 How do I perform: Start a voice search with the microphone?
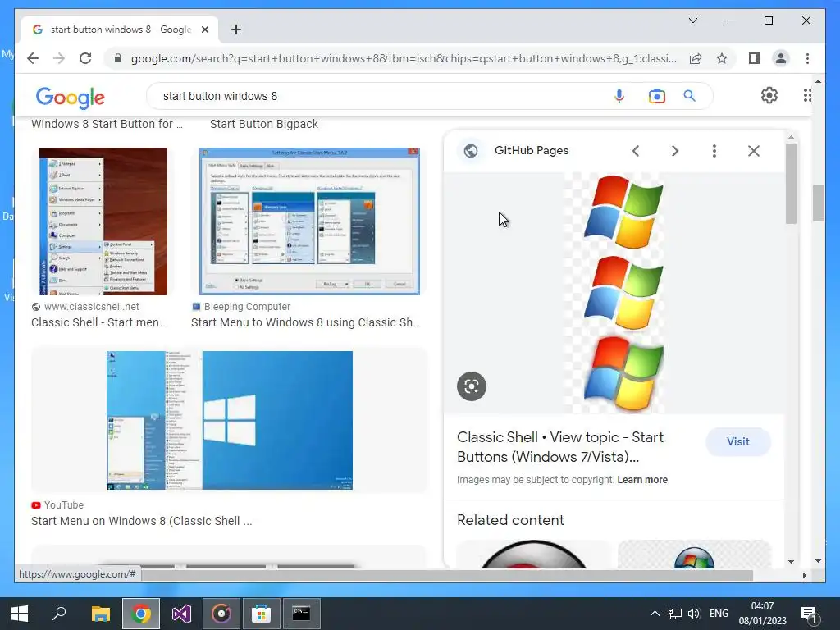pos(619,96)
